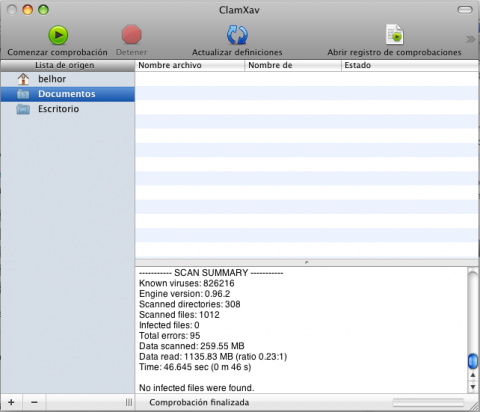This screenshot has width=480, height=412.
Task: Click Lista de origen header
Action: point(68,65)
